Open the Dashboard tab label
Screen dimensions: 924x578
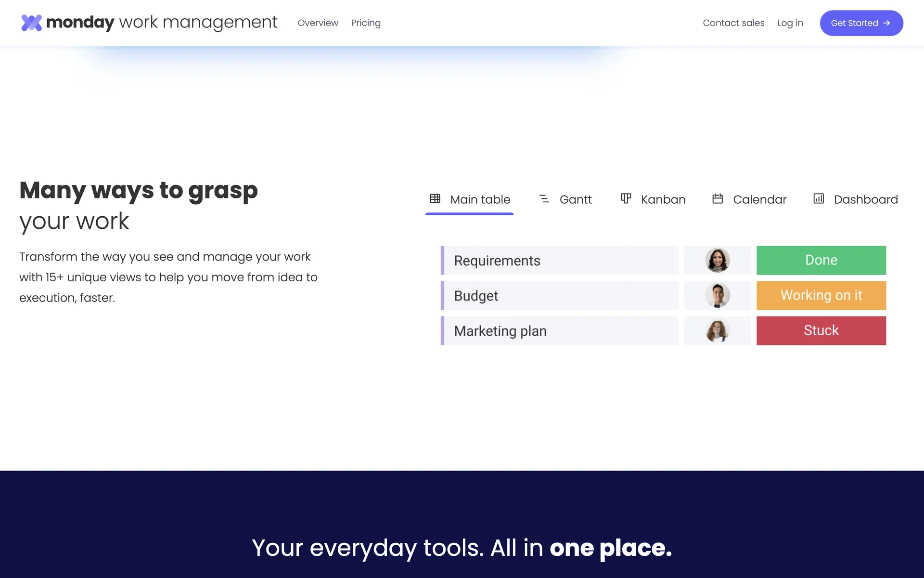865,199
